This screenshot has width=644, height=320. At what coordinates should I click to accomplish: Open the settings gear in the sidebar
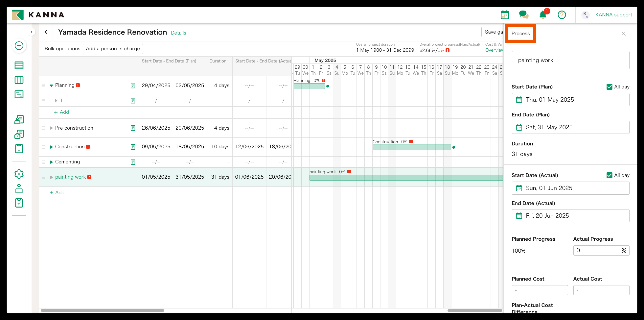pyautogui.click(x=19, y=174)
